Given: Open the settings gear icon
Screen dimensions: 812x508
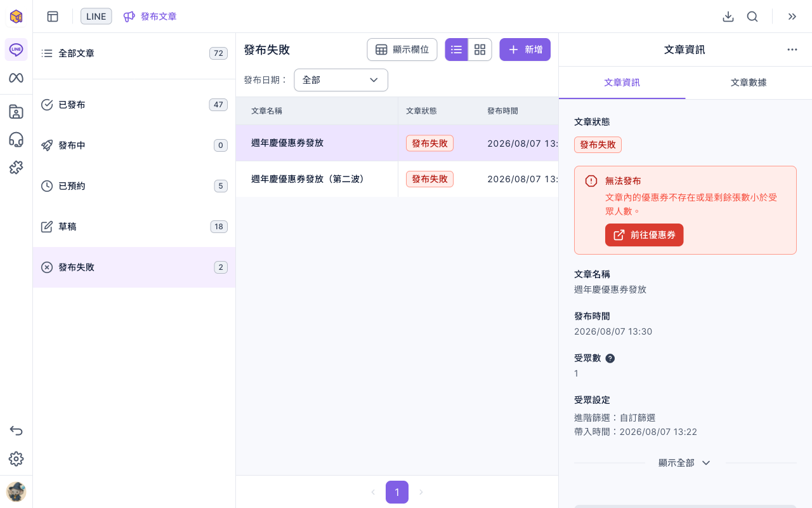Looking at the screenshot, I should [16, 458].
